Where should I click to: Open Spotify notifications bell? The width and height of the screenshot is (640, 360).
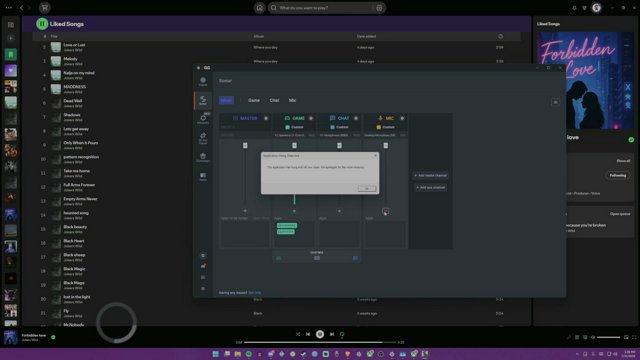(x=574, y=8)
